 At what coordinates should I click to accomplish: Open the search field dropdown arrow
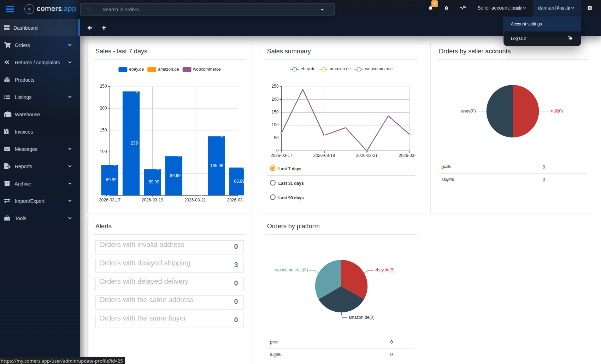[322, 10]
